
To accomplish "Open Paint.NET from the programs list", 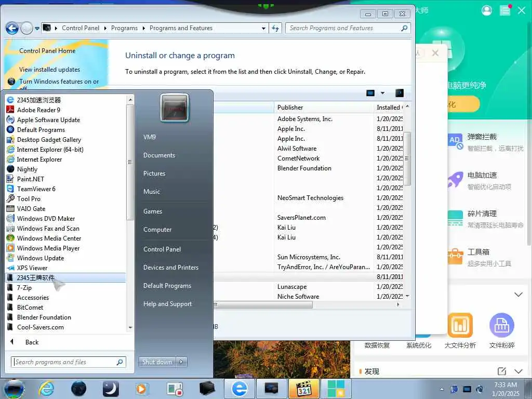I will (x=30, y=179).
